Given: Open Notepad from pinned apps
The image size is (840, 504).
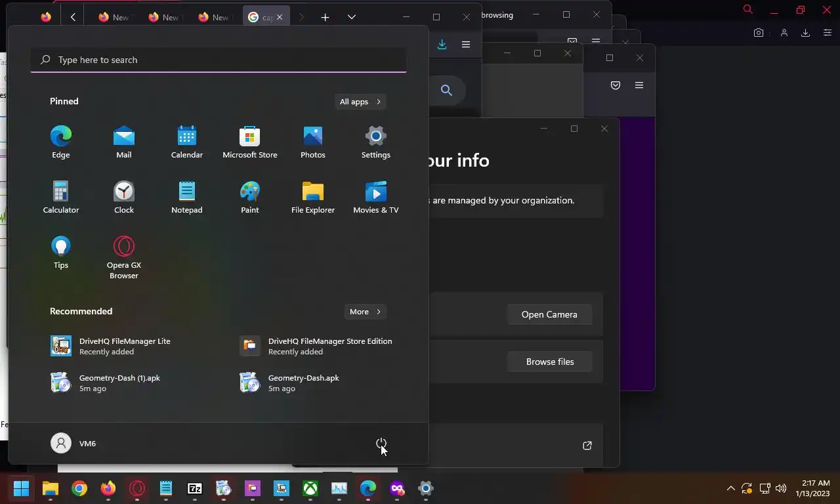Looking at the screenshot, I should [187, 198].
